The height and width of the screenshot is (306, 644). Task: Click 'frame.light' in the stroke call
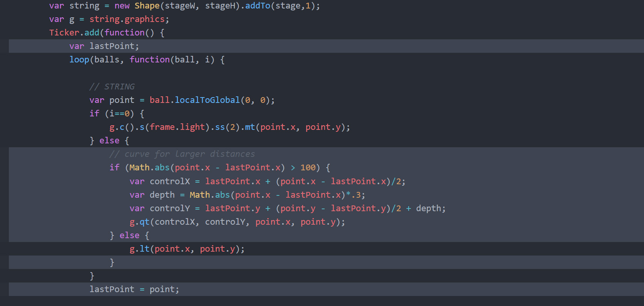pyautogui.click(x=177, y=127)
